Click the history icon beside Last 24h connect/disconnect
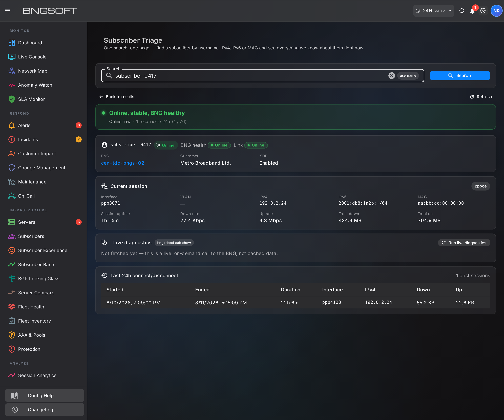The height and width of the screenshot is (420, 504). 104,276
